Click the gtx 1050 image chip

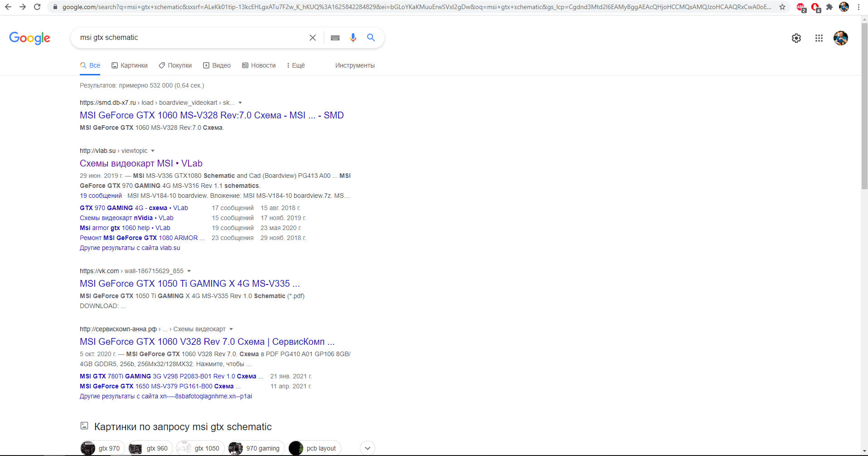(200, 448)
